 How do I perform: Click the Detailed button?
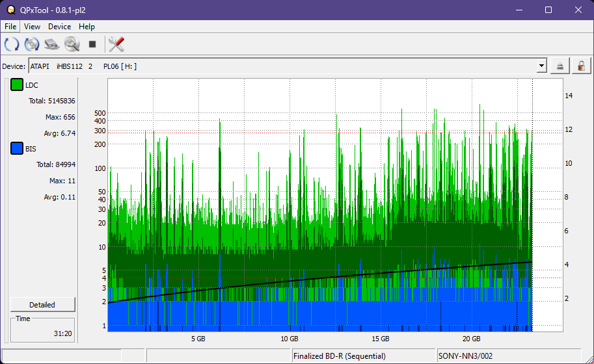click(42, 305)
